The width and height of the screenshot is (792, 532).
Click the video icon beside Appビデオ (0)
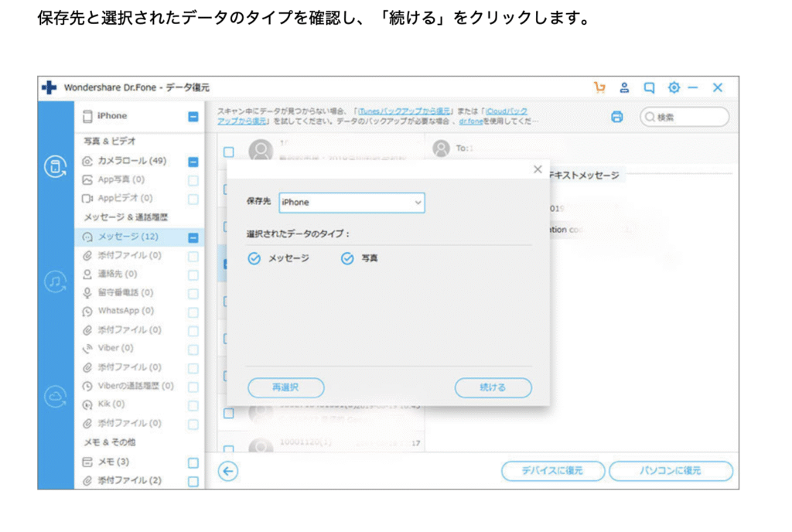tap(87, 199)
